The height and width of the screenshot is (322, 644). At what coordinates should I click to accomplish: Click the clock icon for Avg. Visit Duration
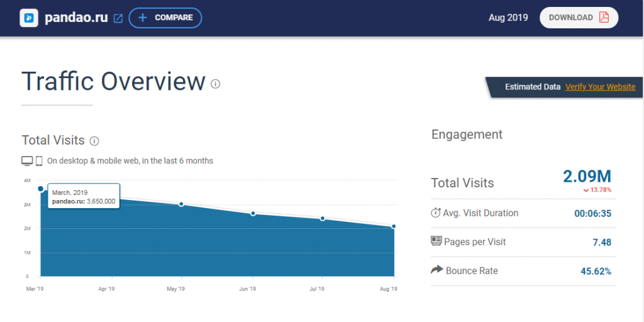coord(436,213)
